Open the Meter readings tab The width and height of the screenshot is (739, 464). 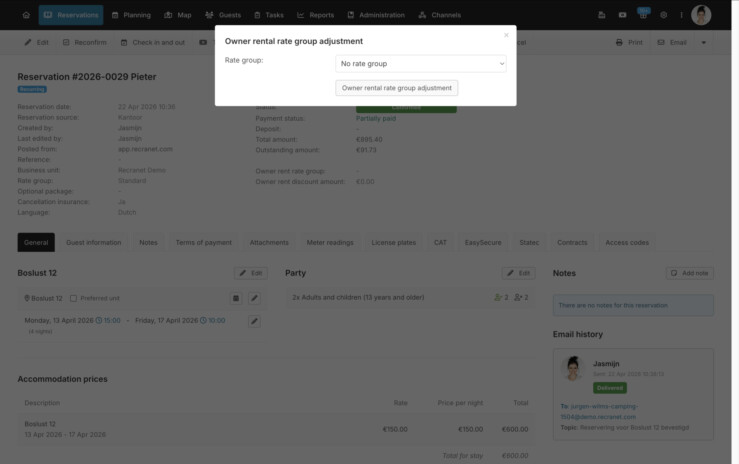(x=330, y=243)
